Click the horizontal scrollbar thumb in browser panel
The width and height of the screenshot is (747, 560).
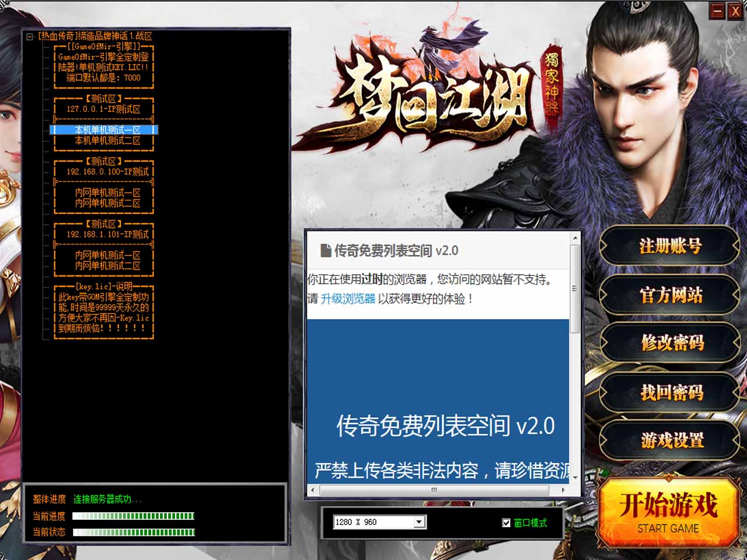click(434, 490)
